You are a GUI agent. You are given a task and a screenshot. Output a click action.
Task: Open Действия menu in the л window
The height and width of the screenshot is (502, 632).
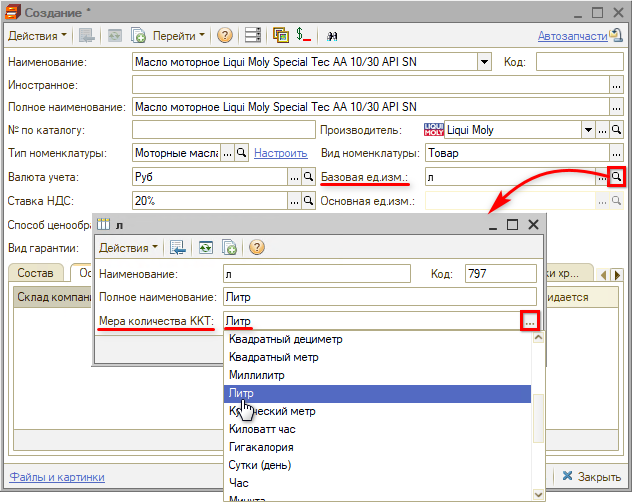(128, 248)
